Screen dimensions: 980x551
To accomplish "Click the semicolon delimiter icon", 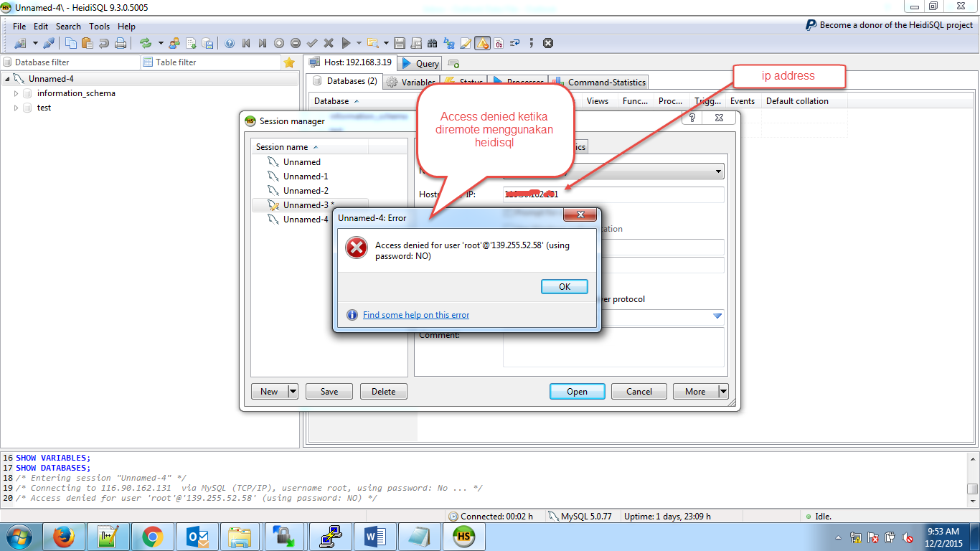I will [532, 43].
